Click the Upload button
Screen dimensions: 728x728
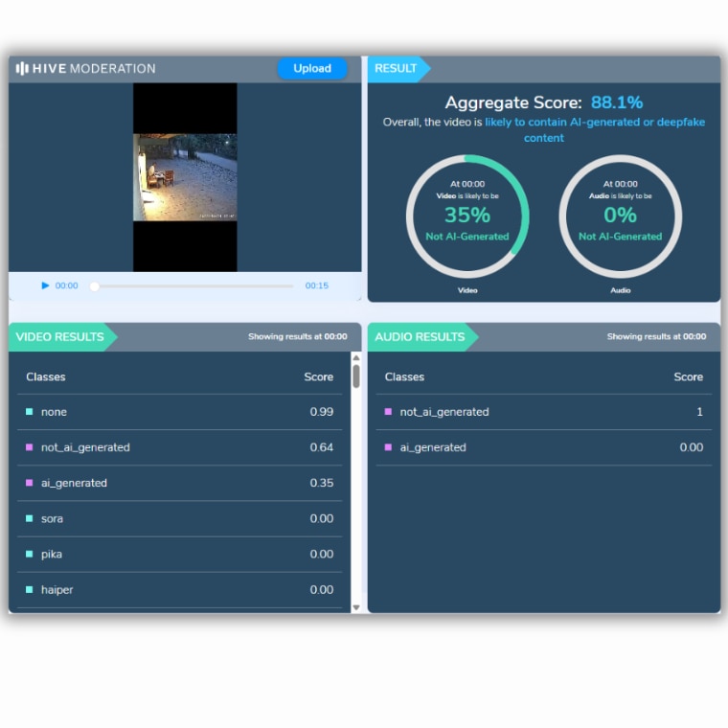[x=312, y=69]
